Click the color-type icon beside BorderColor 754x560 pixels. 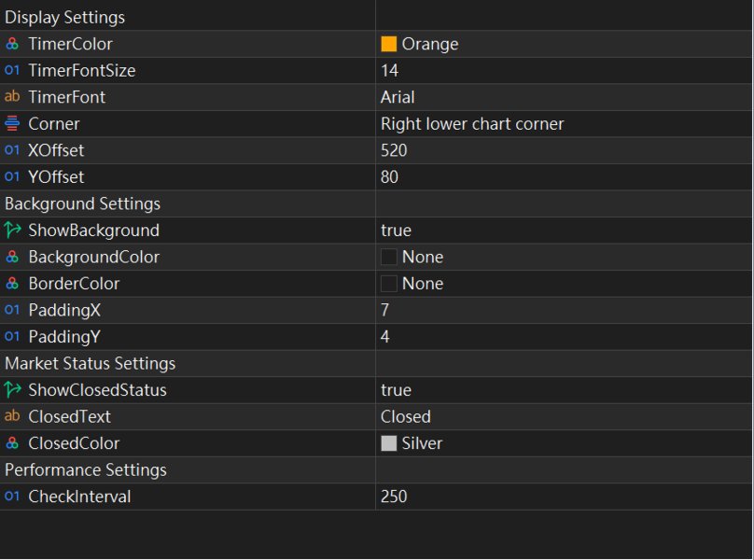[x=12, y=284]
